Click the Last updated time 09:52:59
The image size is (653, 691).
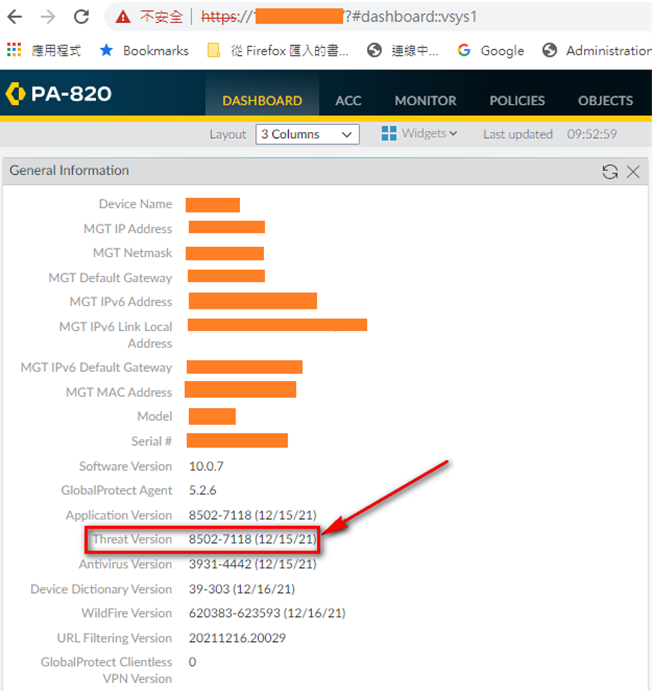592,134
